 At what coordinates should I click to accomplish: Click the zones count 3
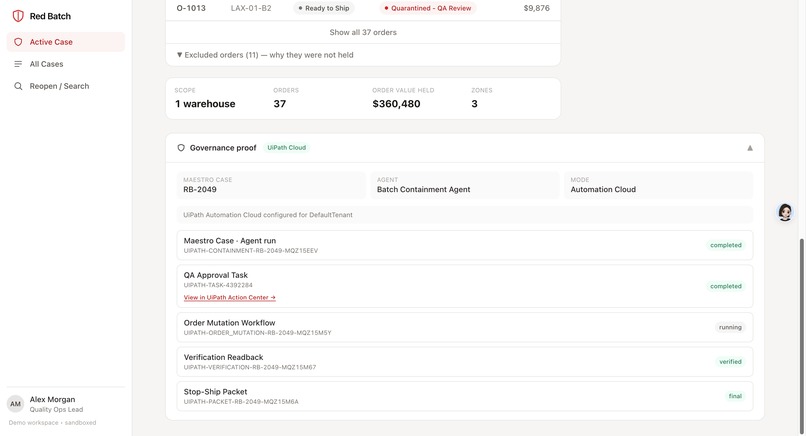click(474, 104)
